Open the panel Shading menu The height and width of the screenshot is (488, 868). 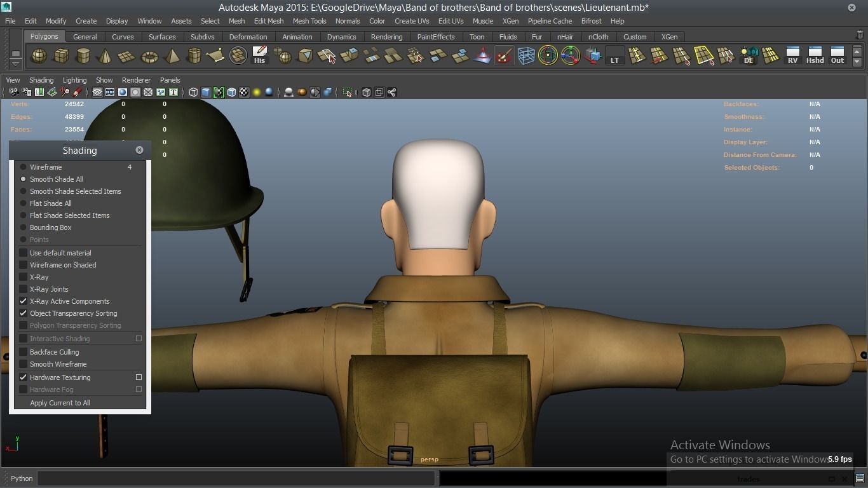[41, 80]
